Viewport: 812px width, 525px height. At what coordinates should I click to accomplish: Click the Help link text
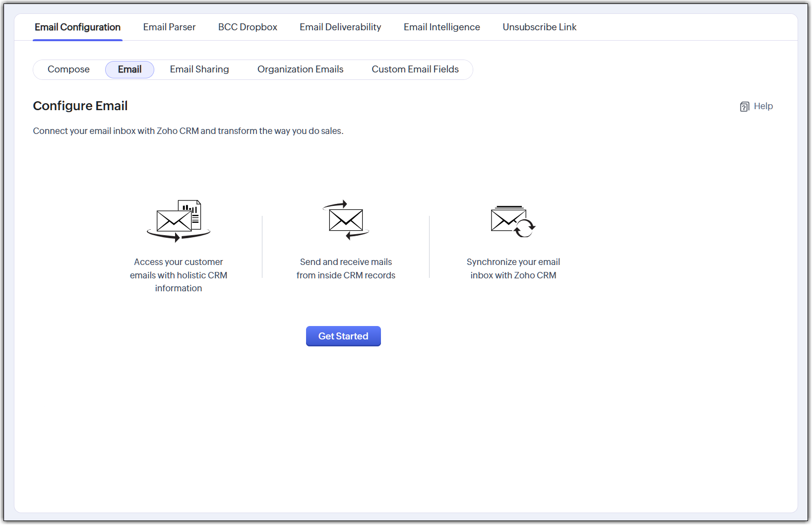[763, 106]
